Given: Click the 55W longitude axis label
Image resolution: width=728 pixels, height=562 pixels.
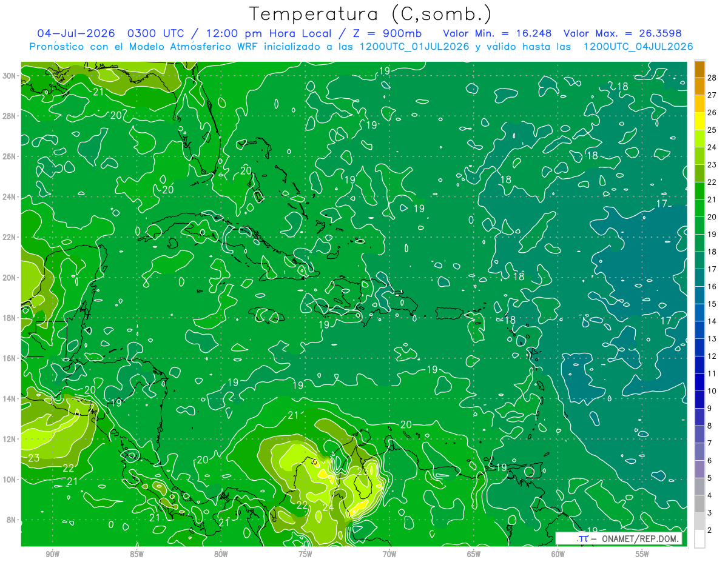Looking at the screenshot, I should pos(642,554).
